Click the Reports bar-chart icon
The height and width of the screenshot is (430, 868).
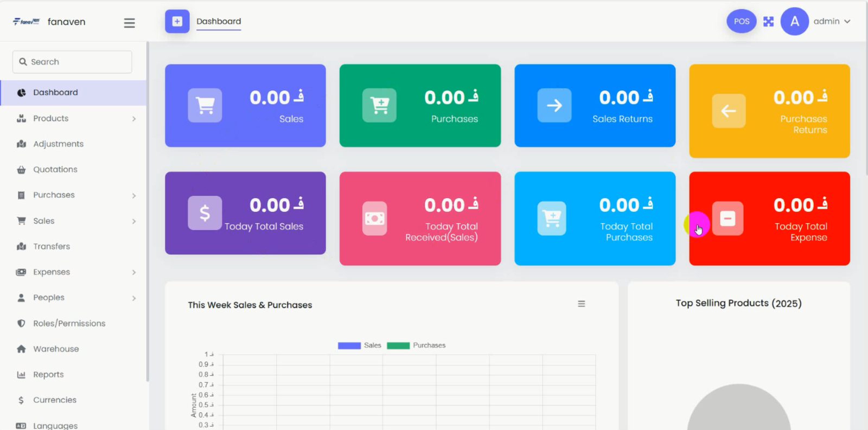tap(21, 375)
